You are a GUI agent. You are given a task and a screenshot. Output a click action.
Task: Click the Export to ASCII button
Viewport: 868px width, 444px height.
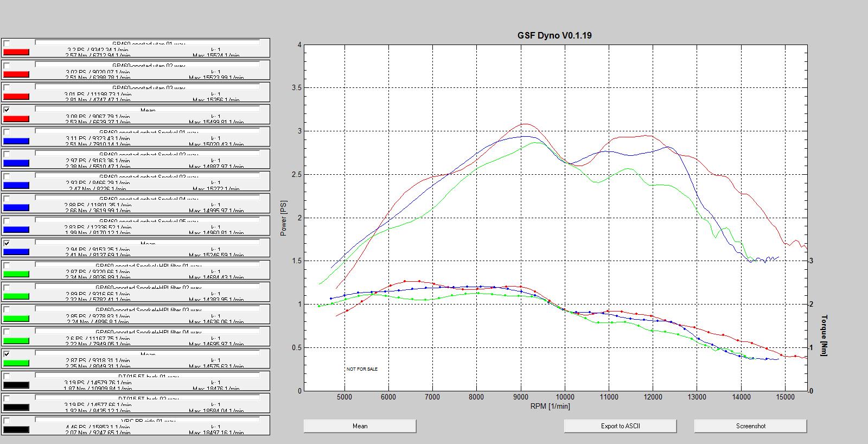point(620,426)
